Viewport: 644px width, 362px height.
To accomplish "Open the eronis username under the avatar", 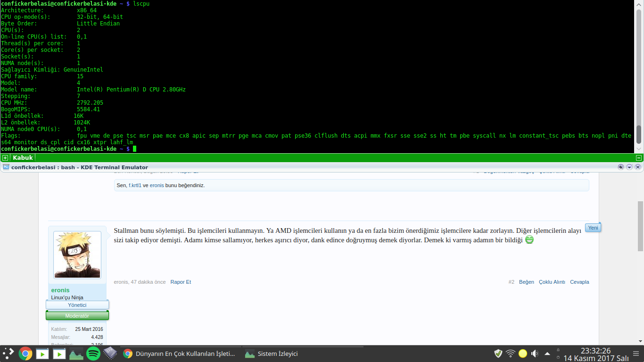I will tap(60, 290).
